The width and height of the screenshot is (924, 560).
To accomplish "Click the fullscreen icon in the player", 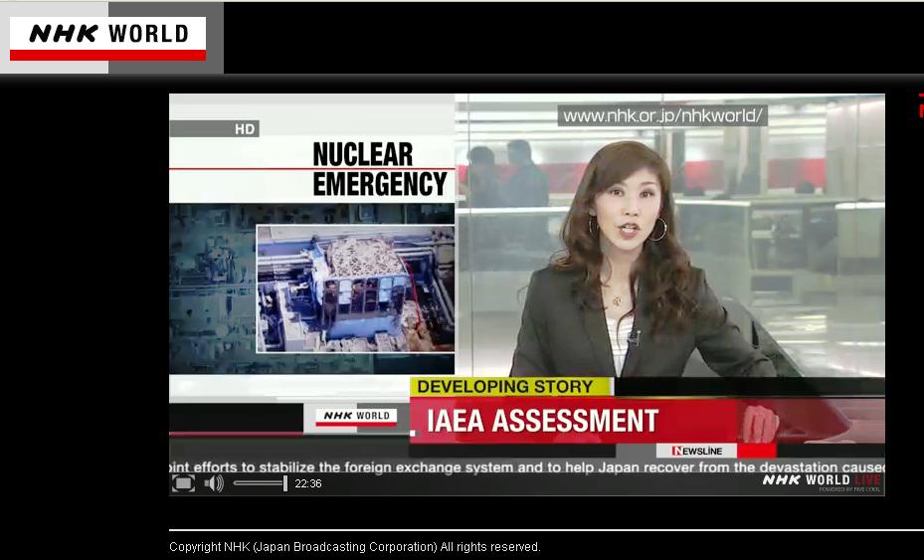I will click(183, 483).
